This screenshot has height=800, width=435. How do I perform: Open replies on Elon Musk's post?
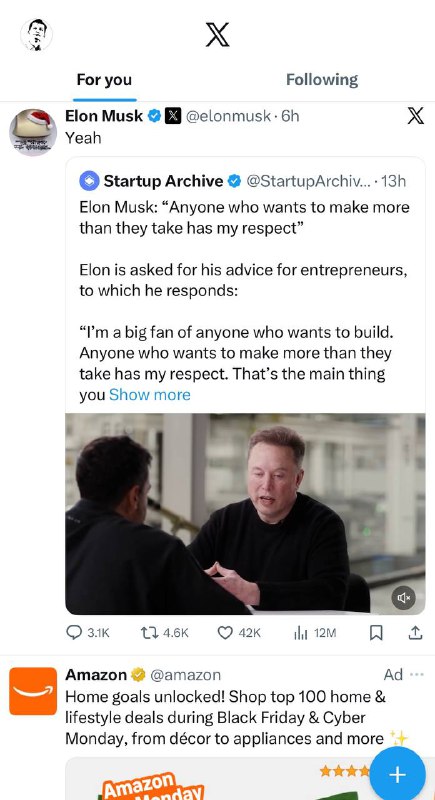pyautogui.click(x=88, y=633)
